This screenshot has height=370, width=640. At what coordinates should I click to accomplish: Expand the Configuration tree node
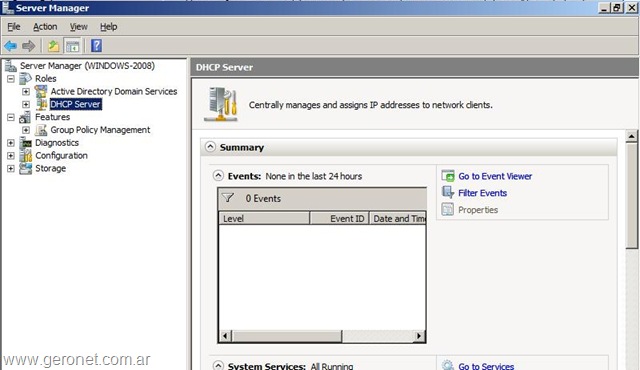point(11,156)
